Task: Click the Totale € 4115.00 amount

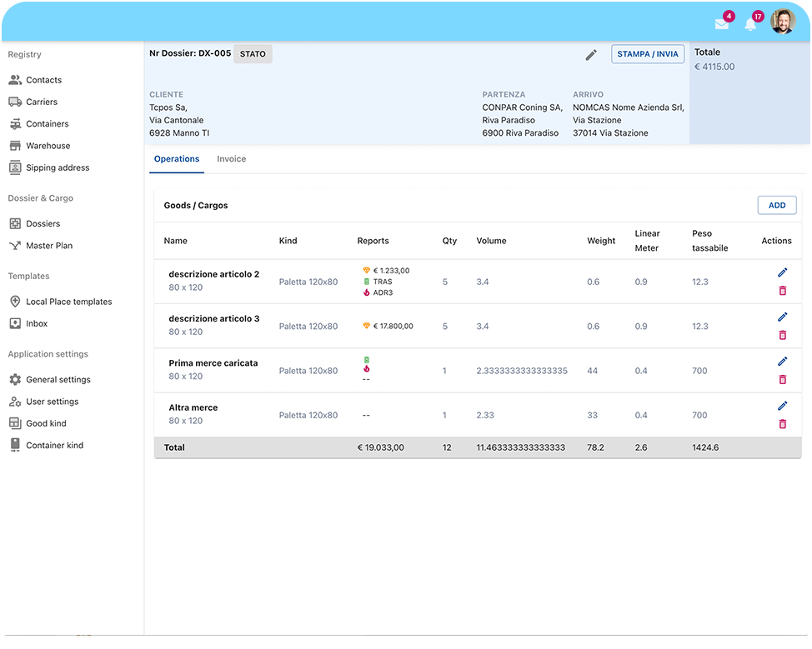Action: tap(714, 67)
